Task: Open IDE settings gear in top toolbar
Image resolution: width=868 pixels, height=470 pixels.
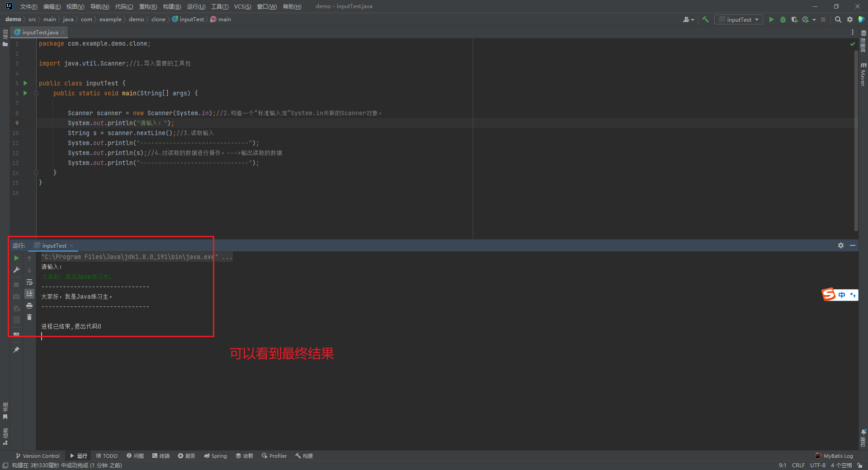Action: click(850, 19)
